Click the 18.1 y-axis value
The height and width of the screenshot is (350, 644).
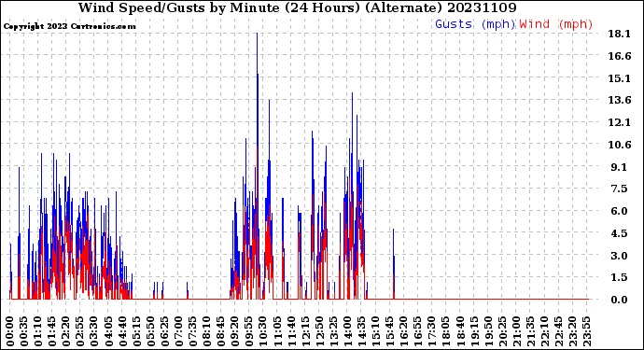620,34
